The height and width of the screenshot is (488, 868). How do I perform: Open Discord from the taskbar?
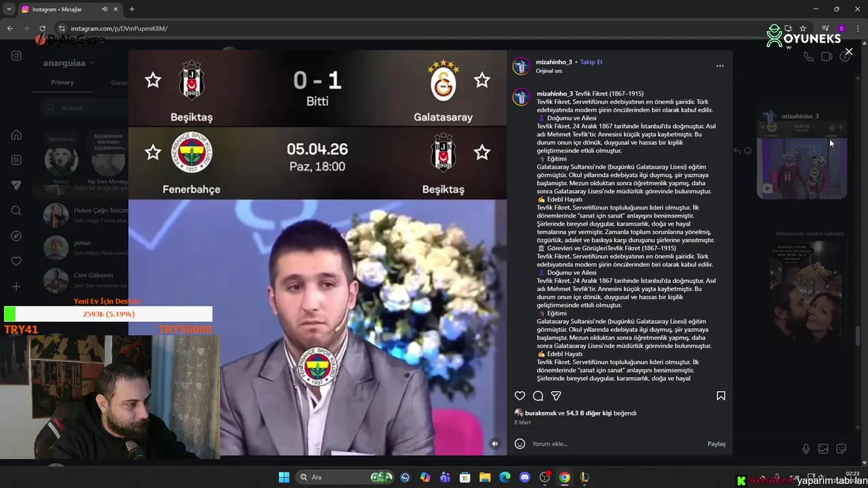(x=524, y=477)
